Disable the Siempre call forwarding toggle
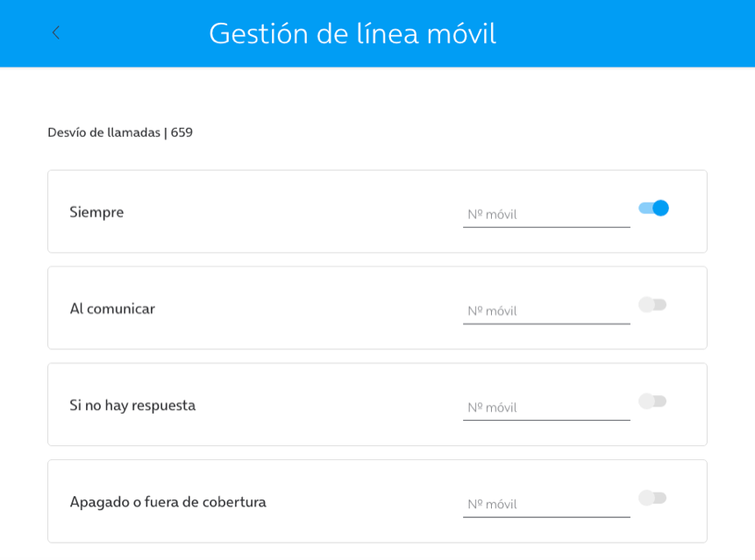The height and width of the screenshot is (560, 755). (x=652, y=208)
